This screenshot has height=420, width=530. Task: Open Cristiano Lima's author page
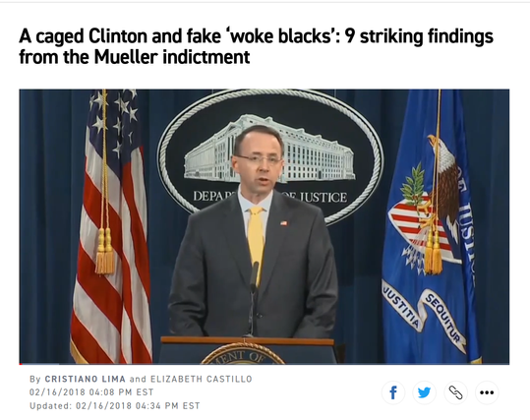coord(86,379)
